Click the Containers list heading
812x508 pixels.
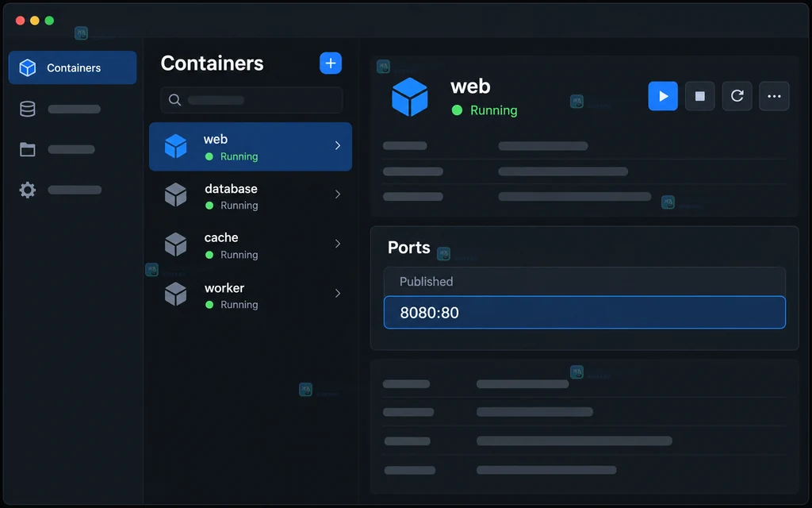[212, 63]
